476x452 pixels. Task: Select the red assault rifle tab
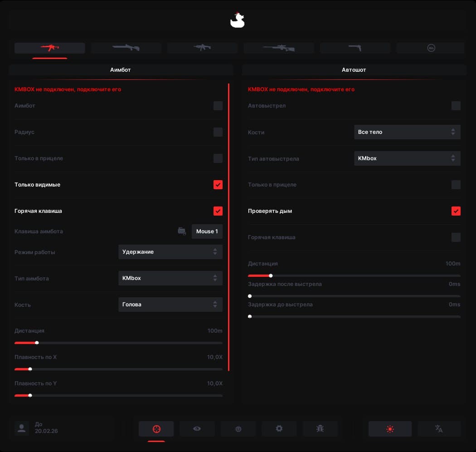click(x=50, y=48)
